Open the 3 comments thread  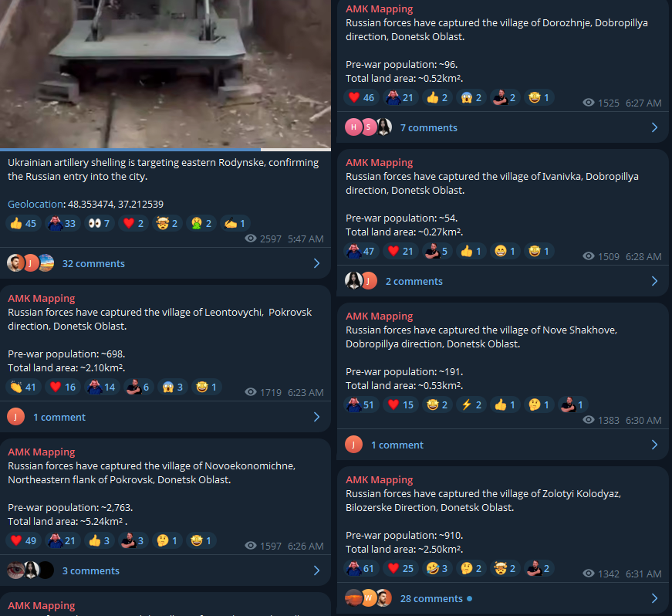pos(164,570)
